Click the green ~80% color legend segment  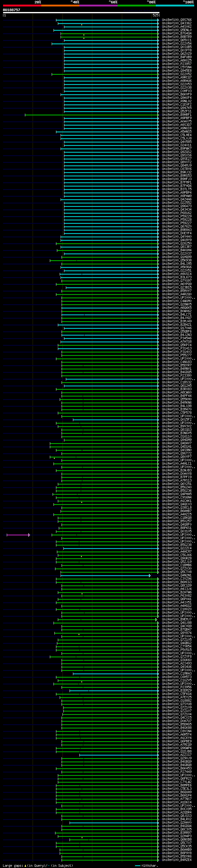tap(137, 6)
